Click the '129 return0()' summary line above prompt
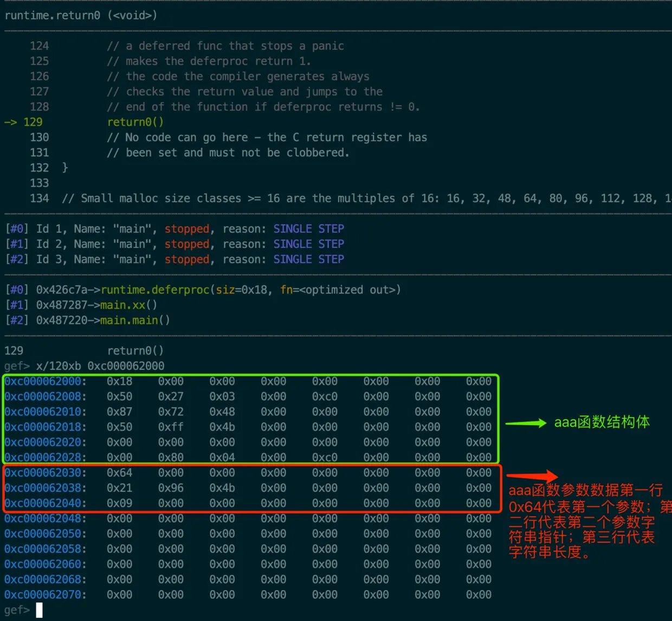 84,351
